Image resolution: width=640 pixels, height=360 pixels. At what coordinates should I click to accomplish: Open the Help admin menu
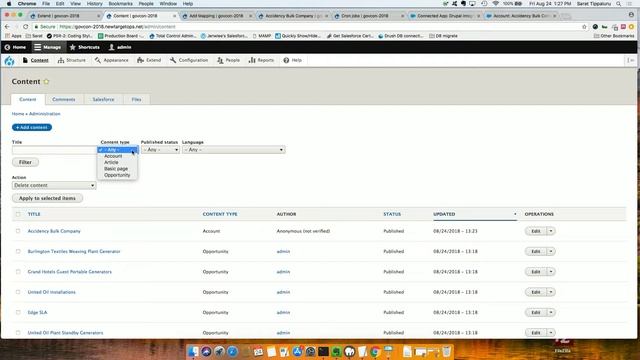[x=293, y=60]
